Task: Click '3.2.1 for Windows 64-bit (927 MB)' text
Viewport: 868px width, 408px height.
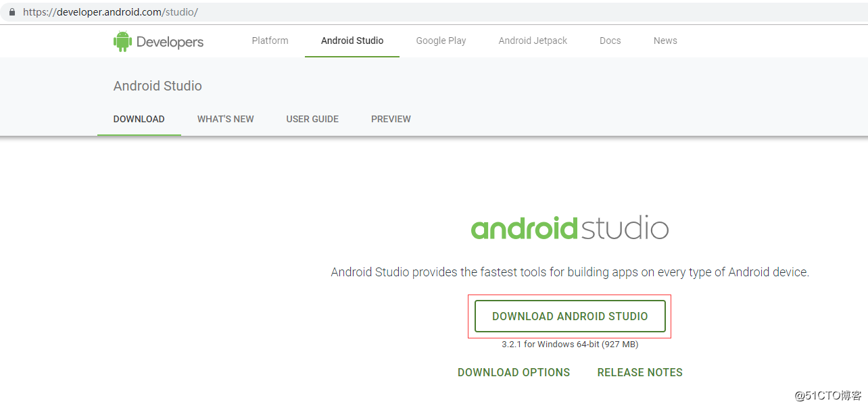Action: pos(570,345)
